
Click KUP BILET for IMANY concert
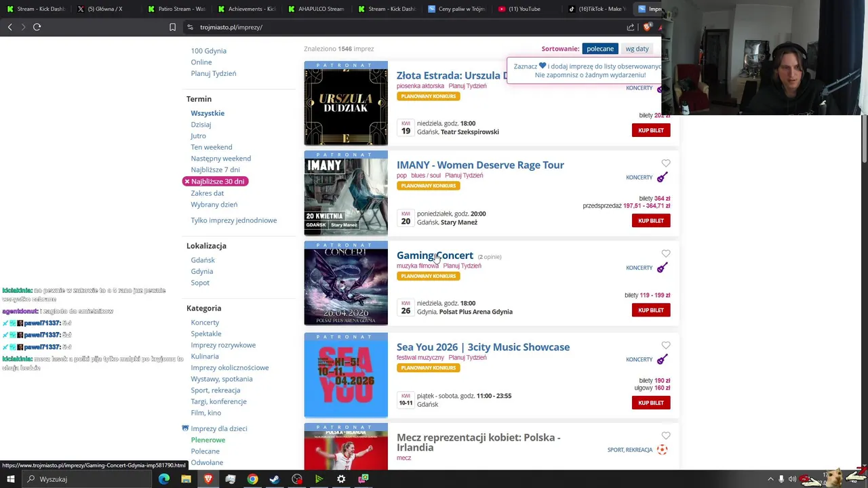coord(651,220)
